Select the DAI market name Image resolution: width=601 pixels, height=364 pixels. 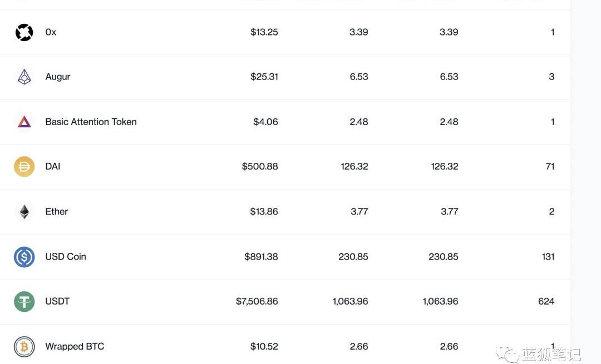pos(52,167)
